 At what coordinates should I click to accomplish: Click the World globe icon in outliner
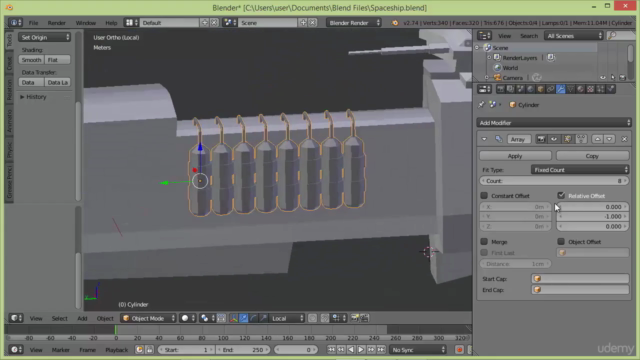click(497, 68)
